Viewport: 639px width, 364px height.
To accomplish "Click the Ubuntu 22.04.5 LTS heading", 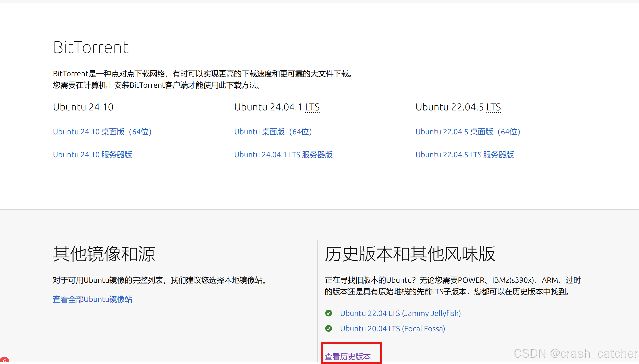I will tap(458, 107).
